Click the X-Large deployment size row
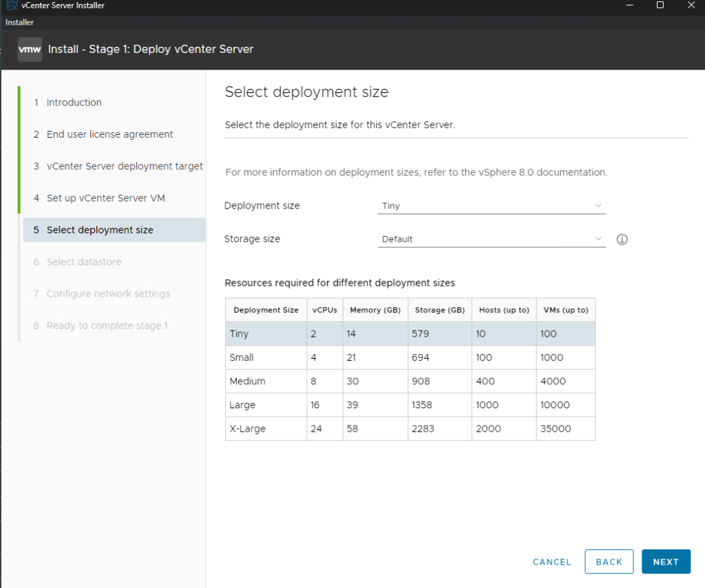Viewport: 705px width, 588px height. click(410, 429)
